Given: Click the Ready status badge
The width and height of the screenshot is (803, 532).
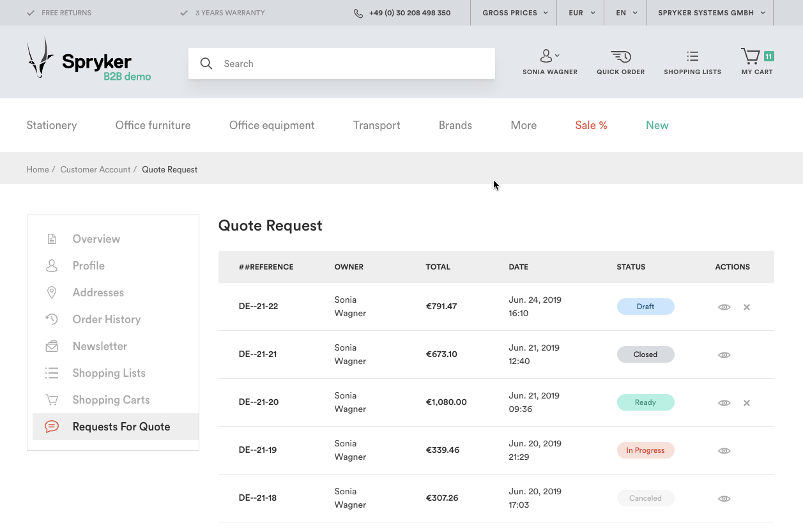Looking at the screenshot, I should click(645, 402).
